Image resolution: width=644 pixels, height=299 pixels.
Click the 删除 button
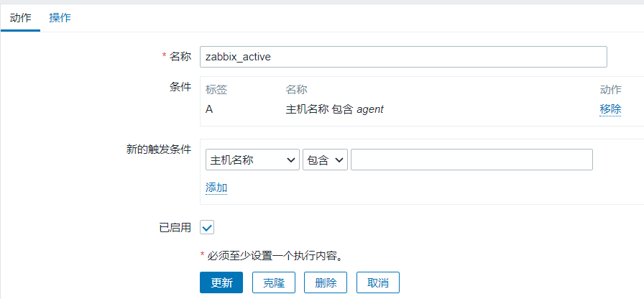tap(326, 282)
